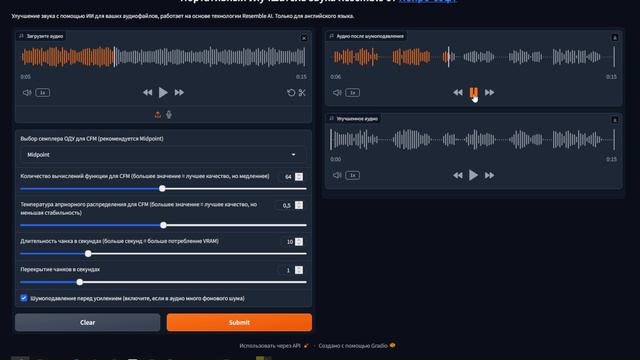Mute volume of the denoised audio player
640x360 pixels.
(337, 93)
